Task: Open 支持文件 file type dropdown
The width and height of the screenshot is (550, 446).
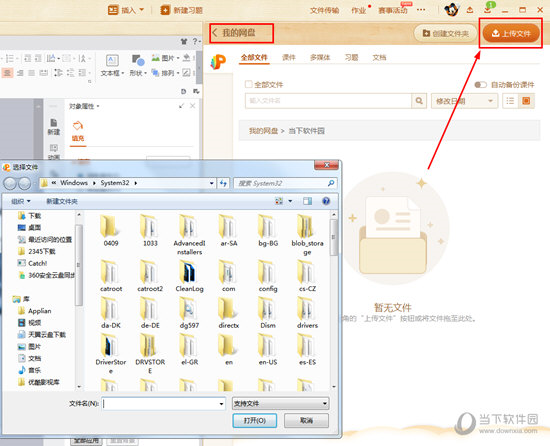Action: (280, 404)
